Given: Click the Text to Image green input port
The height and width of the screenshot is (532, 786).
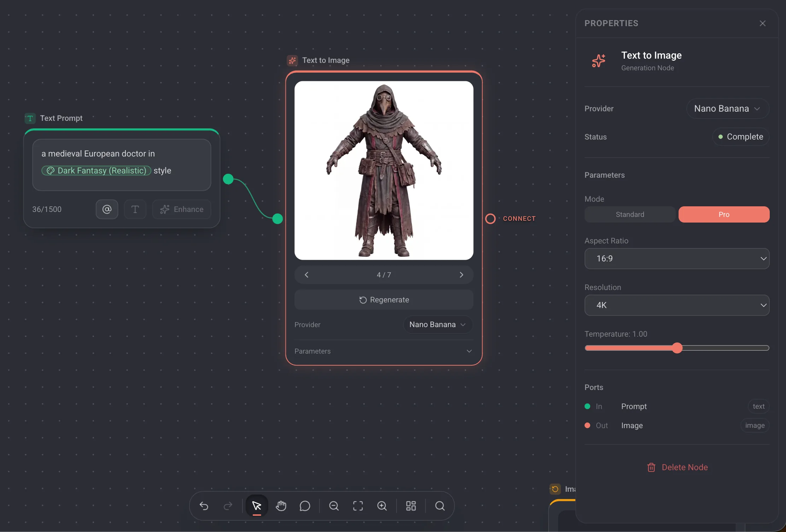Looking at the screenshot, I should pos(277,219).
